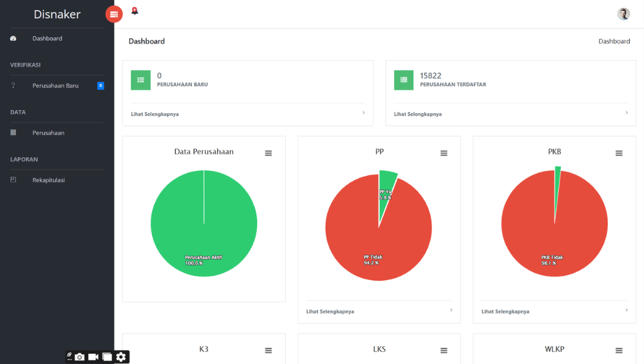Open the settings gear in the capture toolbar

click(x=120, y=356)
